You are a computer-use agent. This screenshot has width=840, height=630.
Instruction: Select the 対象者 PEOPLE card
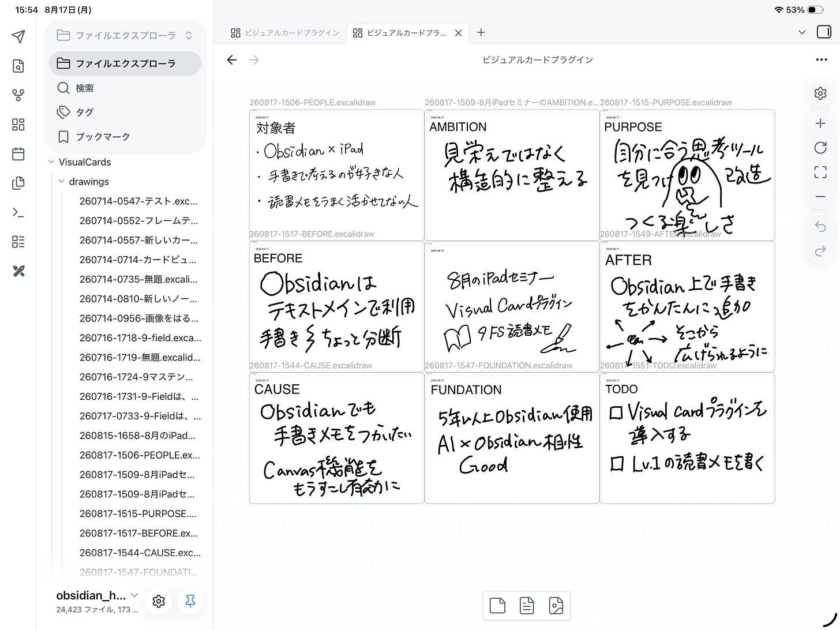(x=336, y=175)
